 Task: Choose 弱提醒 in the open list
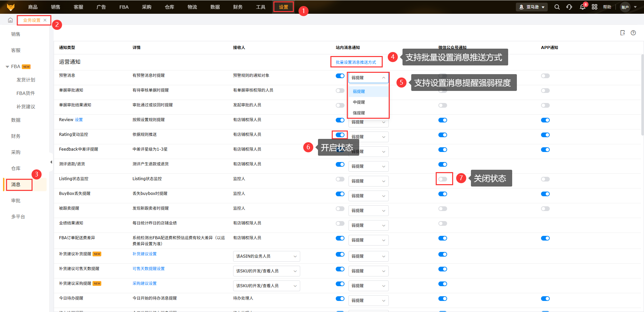point(368,92)
